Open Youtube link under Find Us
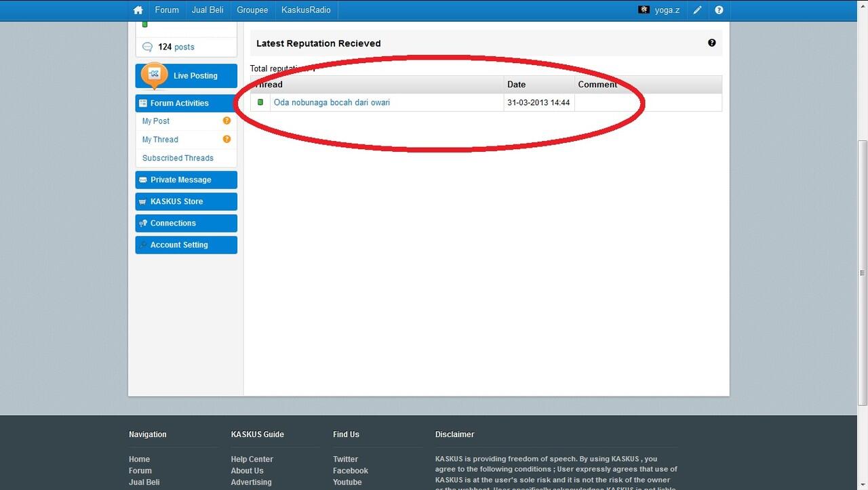The image size is (868, 490). [347, 482]
